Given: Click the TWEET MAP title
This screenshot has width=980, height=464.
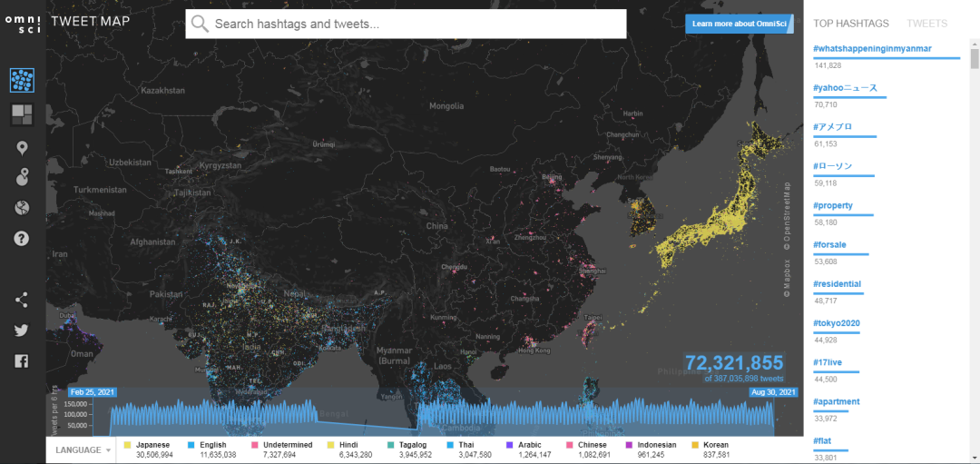Looking at the screenshot, I should tap(91, 21).
